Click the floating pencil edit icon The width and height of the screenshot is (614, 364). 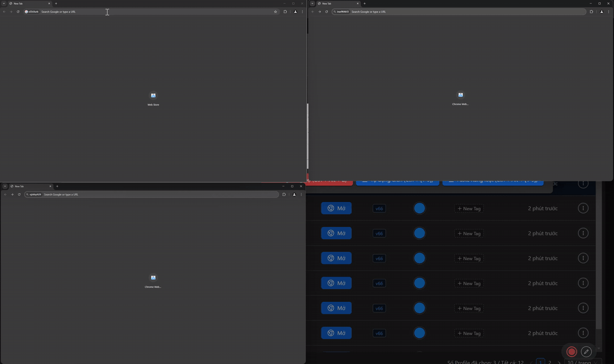point(586,351)
